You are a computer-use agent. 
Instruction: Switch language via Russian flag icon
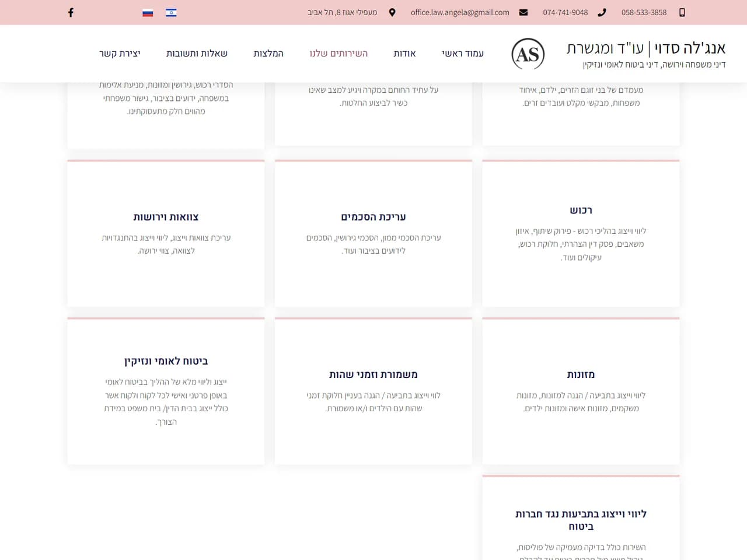click(148, 12)
